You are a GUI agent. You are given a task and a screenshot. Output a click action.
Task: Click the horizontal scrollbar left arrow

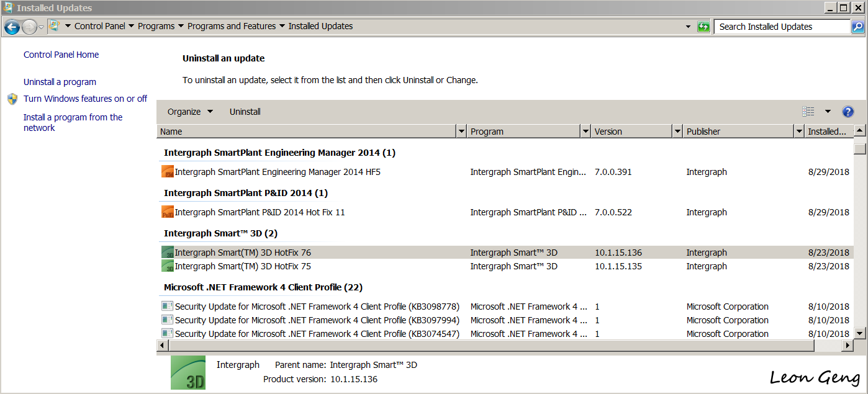[x=163, y=345]
